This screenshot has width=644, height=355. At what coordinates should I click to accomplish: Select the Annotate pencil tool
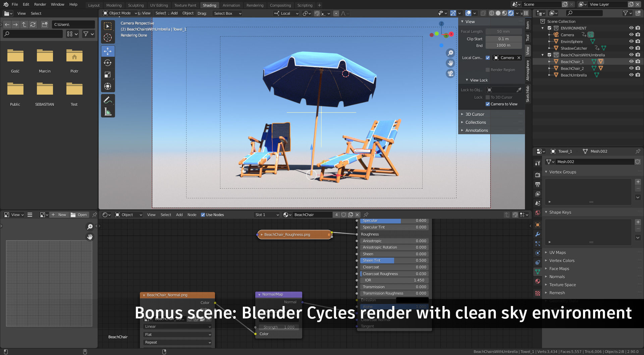108,100
